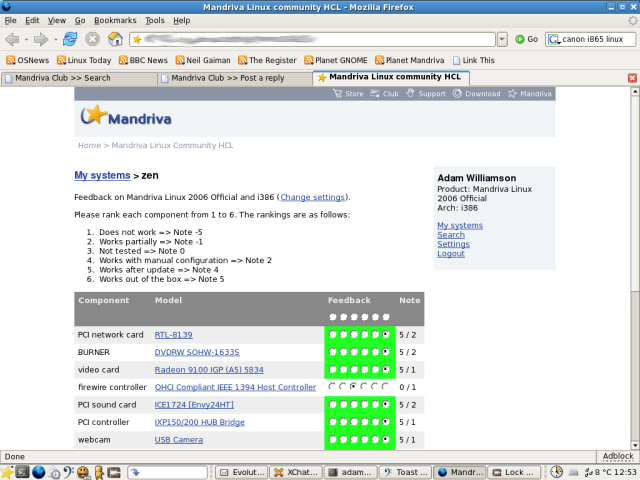Image resolution: width=640 pixels, height=480 pixels.
Task: Switch to Mandriva Club Post a reply tab
Action: pos(235,78)
